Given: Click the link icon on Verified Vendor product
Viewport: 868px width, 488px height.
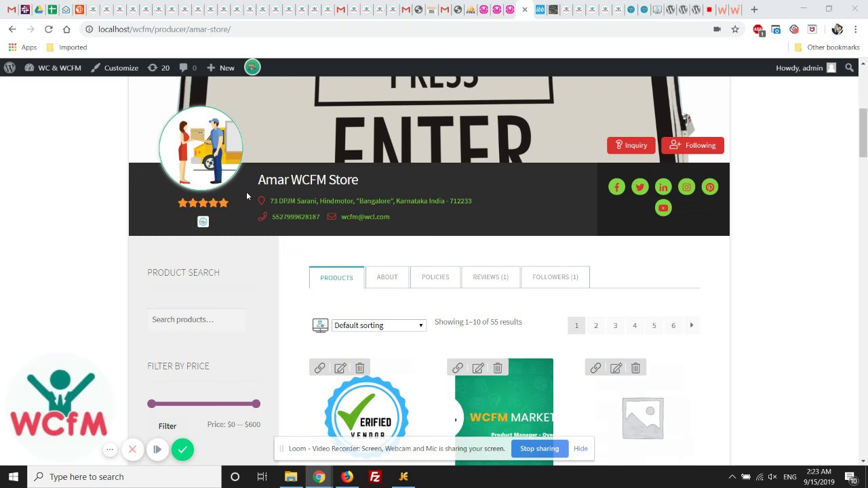Looking at the screenshot, I should point(320,367).
